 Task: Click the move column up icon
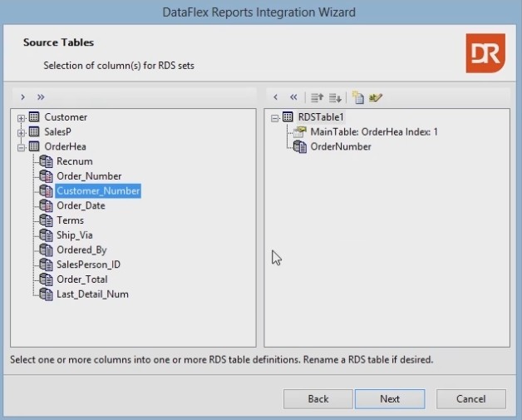point(316,97)
